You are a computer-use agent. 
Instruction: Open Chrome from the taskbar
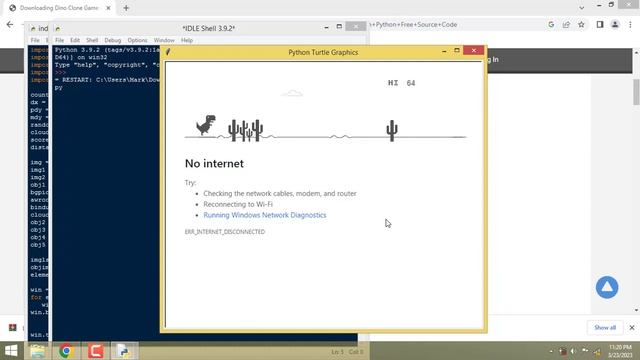point(66,351)
